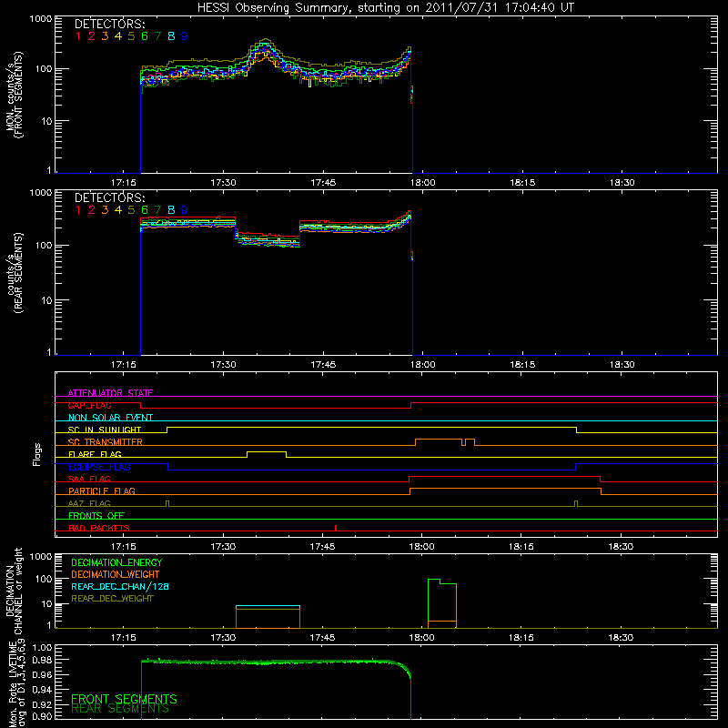This screenshot has height=728, width=728.
Task: Click the PARTICLE_FLAG label
Action: [x=102, y=490]
